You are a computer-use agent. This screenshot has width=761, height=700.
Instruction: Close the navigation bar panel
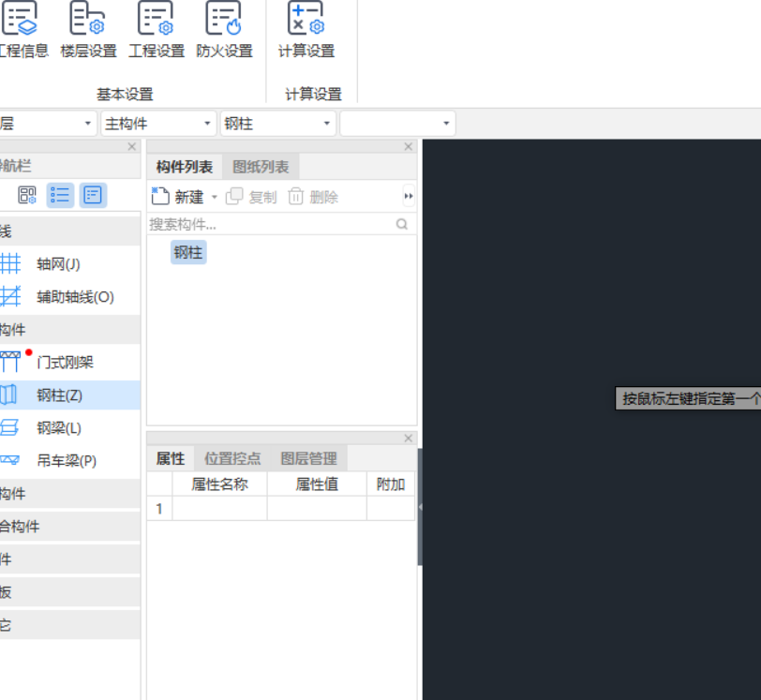[x=131, y=146]
